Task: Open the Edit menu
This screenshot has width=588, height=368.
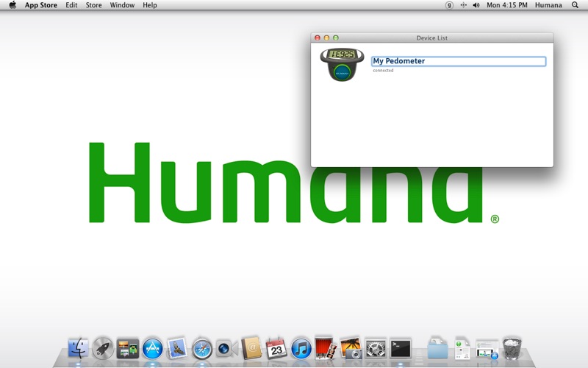Action: (71, 5)
